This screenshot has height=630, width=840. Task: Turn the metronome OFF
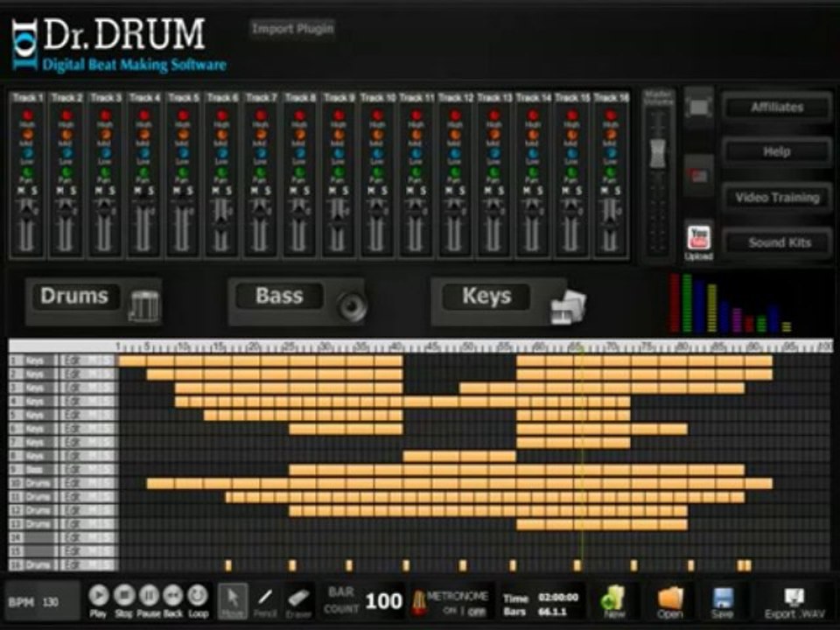pyautogui.click(x=476, y=611)
